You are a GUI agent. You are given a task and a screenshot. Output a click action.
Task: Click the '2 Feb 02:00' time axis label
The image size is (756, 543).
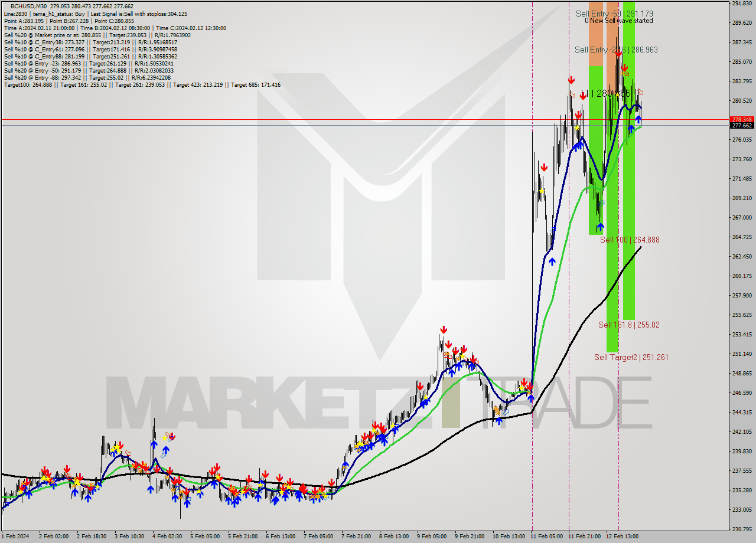[x=53, y=537]
